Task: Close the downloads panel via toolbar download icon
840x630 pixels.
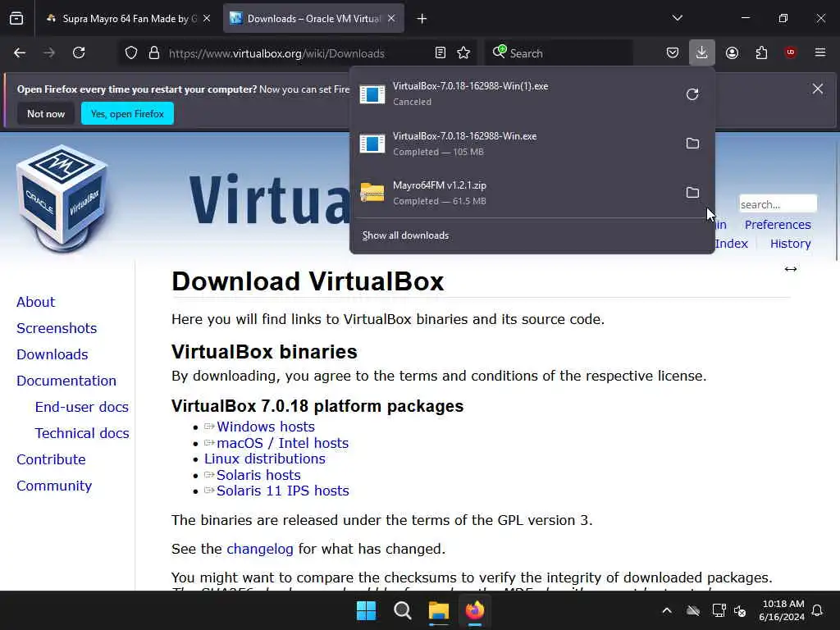Action: pyautogui.click(x=702, y=53)
